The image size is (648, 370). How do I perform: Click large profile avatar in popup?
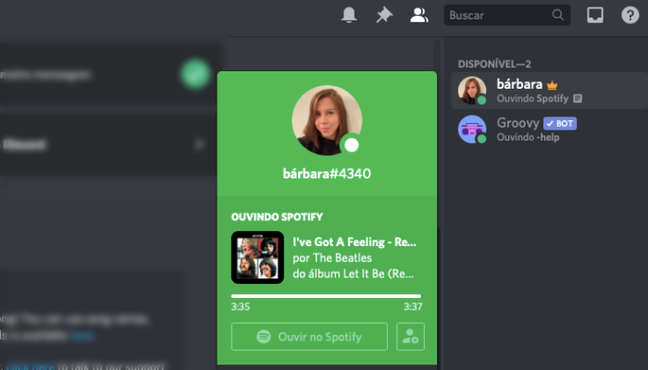coord(326,120)
